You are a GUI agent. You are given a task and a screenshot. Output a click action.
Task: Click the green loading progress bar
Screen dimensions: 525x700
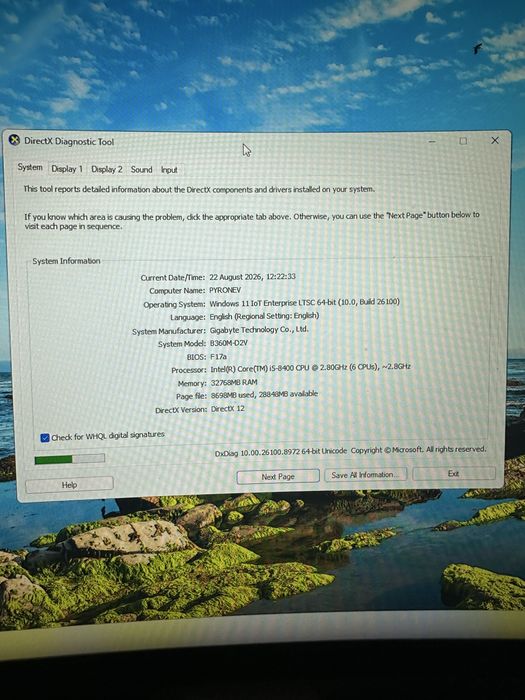click(x=70, y=458)
